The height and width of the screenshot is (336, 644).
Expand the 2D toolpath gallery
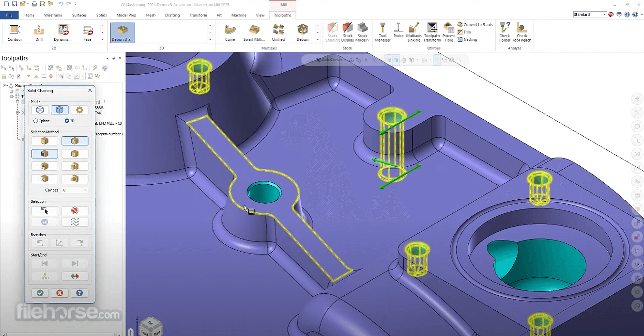(x=102, y=39)
